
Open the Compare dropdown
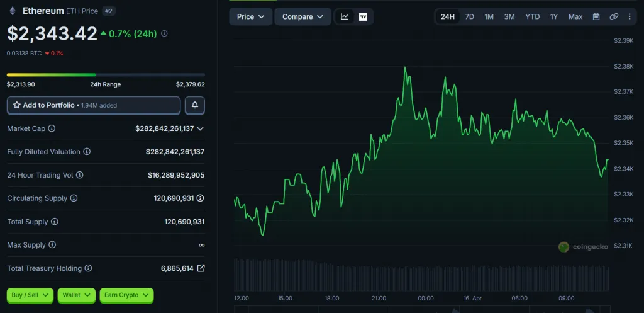click(303, 16)
